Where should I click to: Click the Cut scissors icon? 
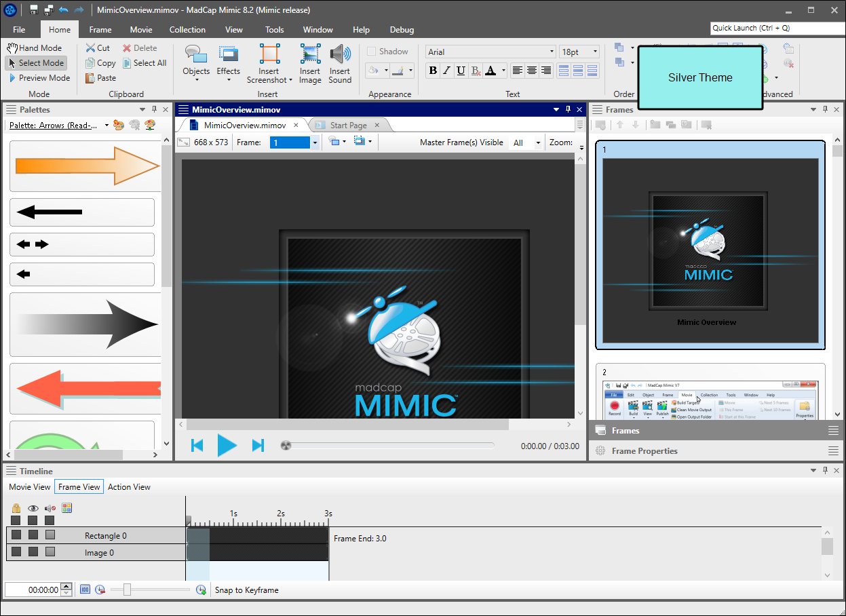90,48
